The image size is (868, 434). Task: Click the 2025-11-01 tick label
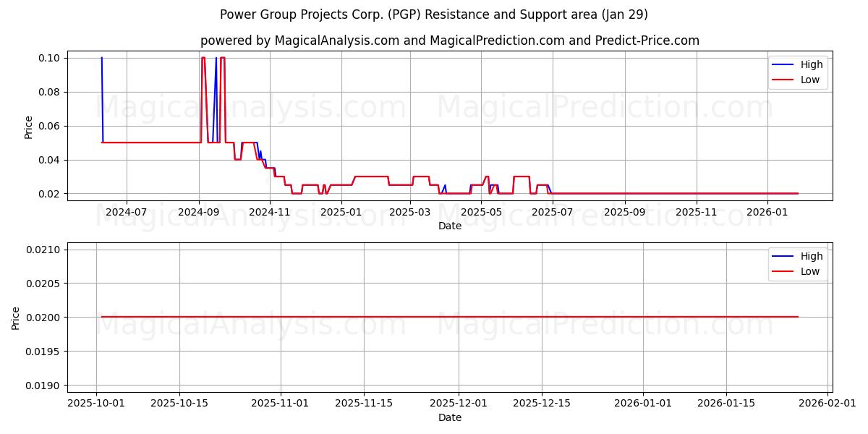[280, 404]
